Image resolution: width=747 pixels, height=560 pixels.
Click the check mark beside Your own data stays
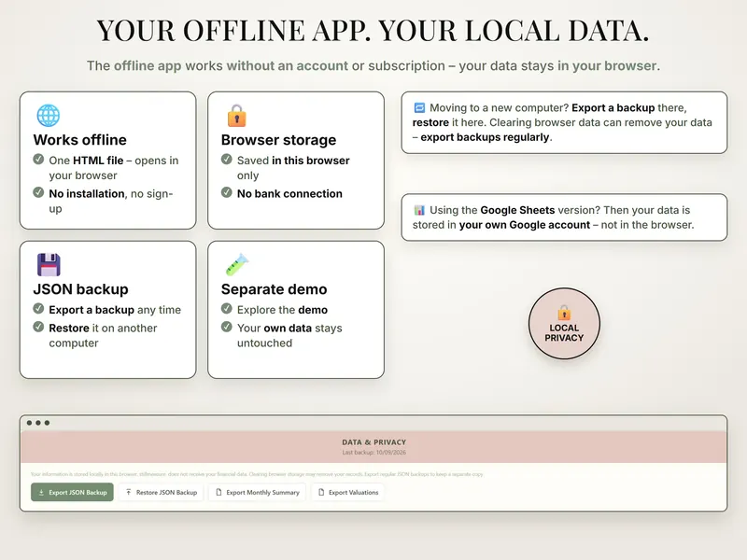[x=227, y=327]
